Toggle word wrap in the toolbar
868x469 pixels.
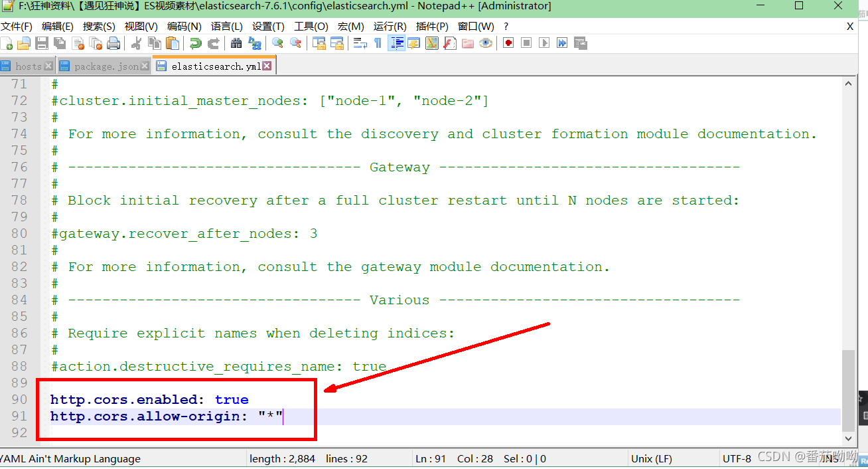click(x=360, y=44)
